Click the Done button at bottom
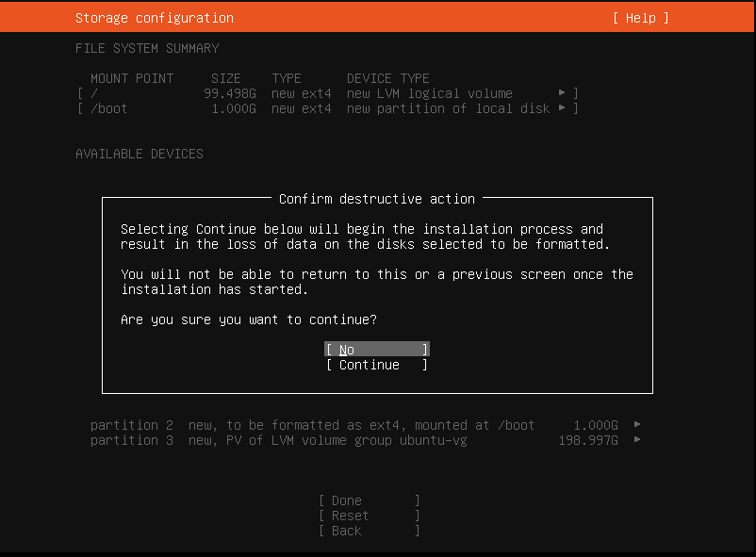The height and width of the screenshot is (557, 756). pyautogui.click(x=369, y=500)
